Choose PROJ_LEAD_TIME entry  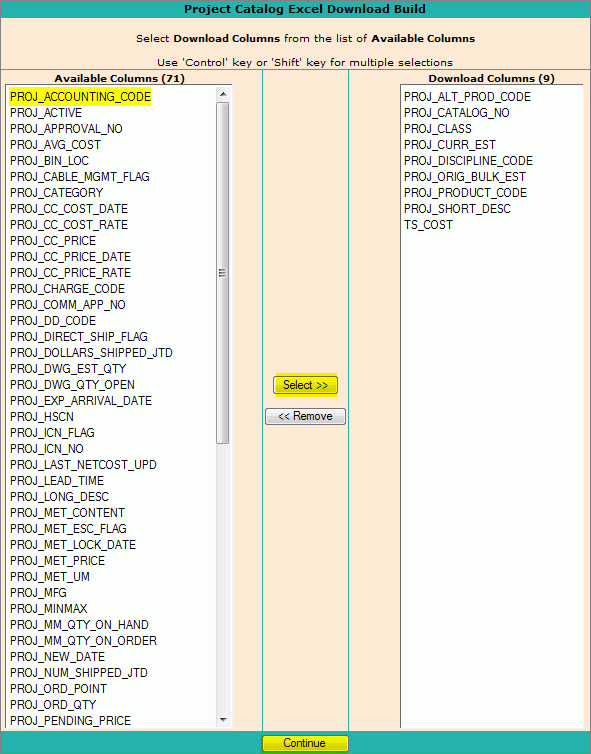(57, 481)
